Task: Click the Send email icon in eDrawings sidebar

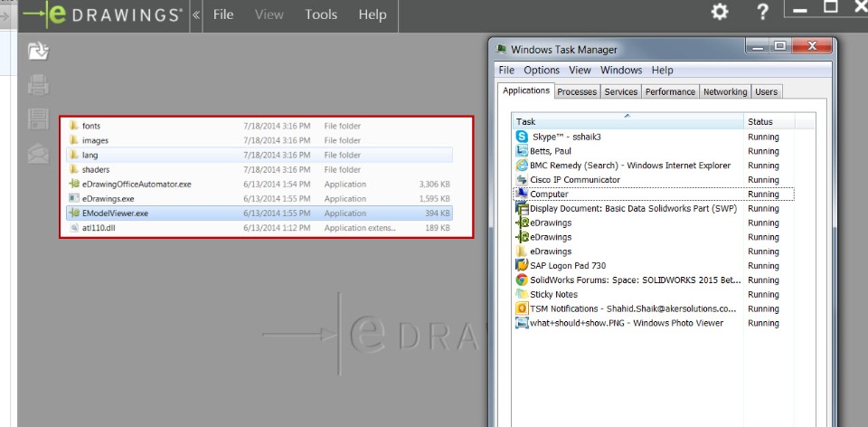Action: point(38,154)
